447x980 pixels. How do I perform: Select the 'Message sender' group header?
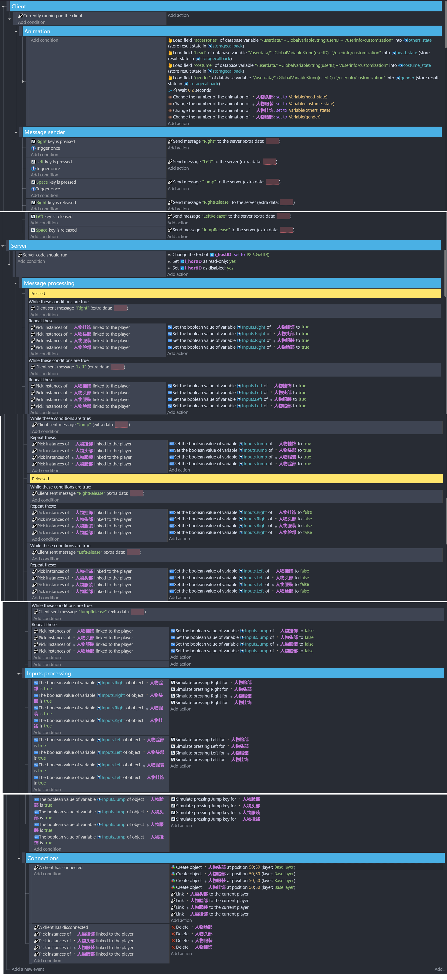click(x=232, y=132)
